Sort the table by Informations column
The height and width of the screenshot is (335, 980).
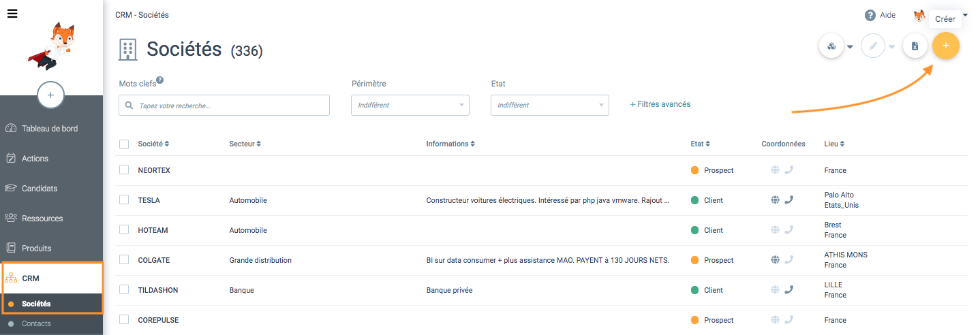point(450,144)
